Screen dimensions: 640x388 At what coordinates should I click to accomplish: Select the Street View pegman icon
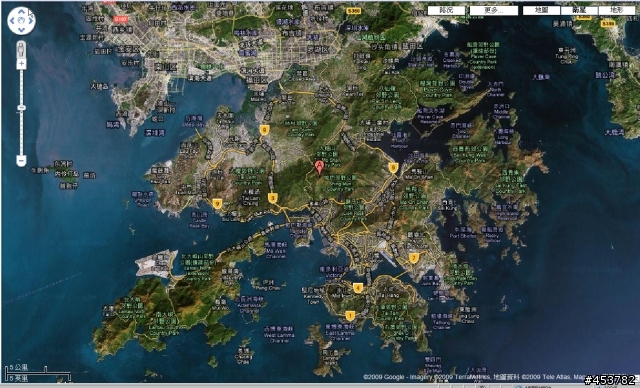pyautogui.click(x=21, y=50)
